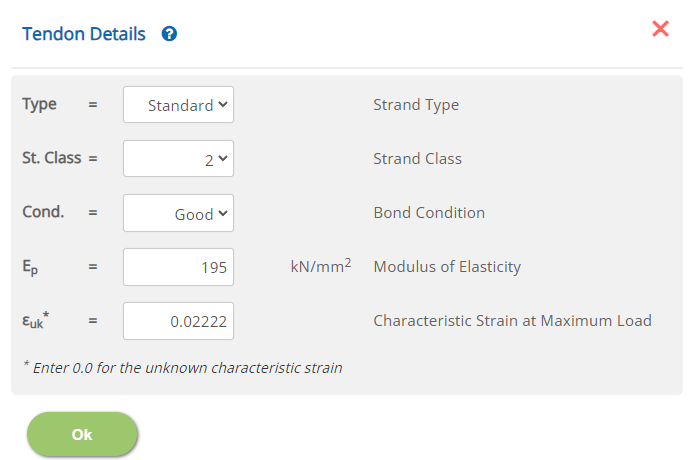The image size is (694, 460).
Task: Confirm with the green Ok button
Action: (x=82, y=434)
